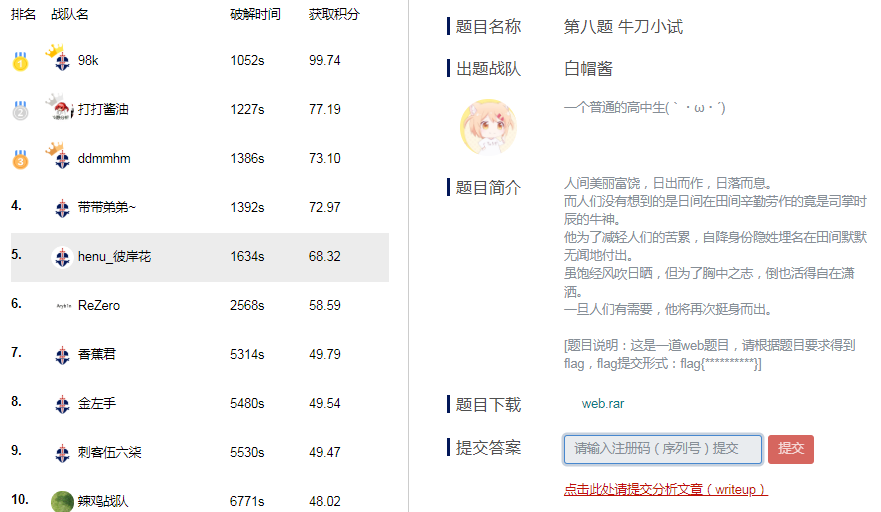Click the avatar of team 香蕉君

tap(62, 355)
